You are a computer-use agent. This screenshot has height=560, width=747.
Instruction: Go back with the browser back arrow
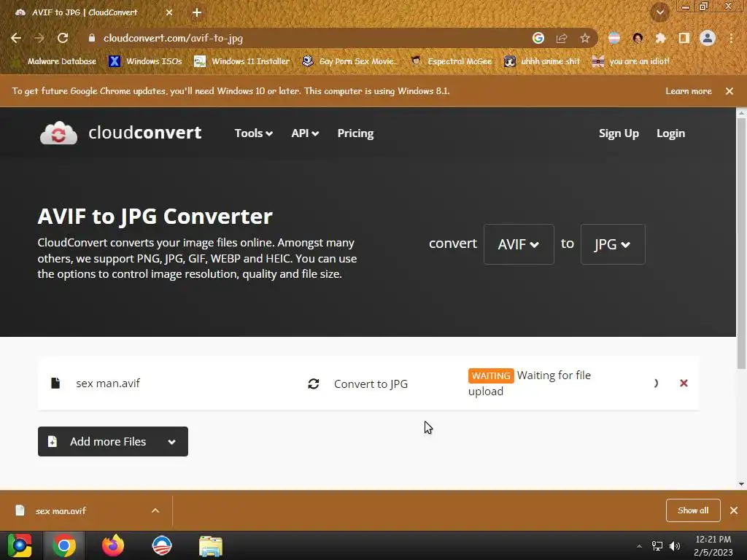tap(16, 38)
